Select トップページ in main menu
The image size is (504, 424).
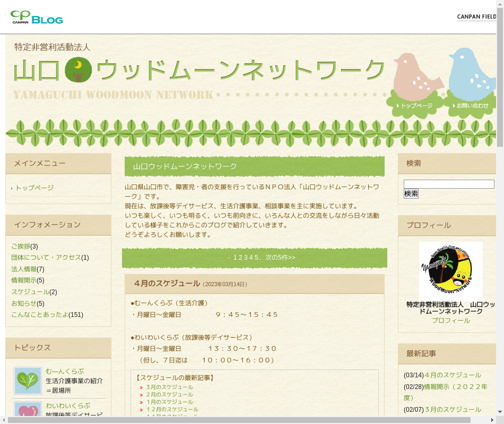coord(34,188)
